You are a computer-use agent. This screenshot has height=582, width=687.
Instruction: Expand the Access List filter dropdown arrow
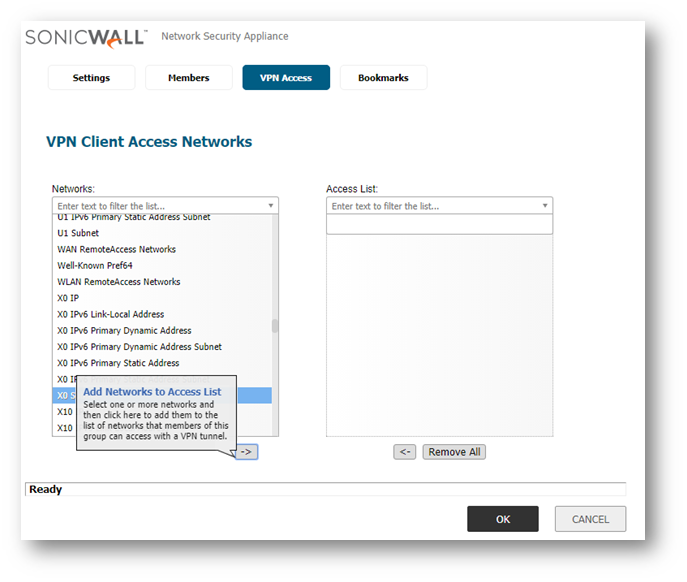545,206
